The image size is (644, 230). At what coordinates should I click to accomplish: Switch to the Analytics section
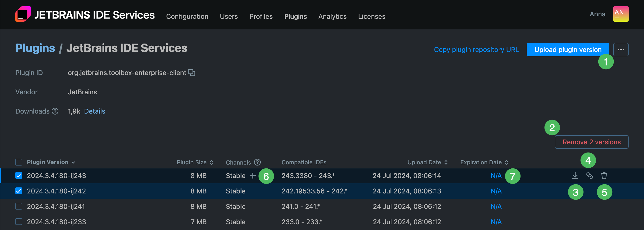coord(332,16)
